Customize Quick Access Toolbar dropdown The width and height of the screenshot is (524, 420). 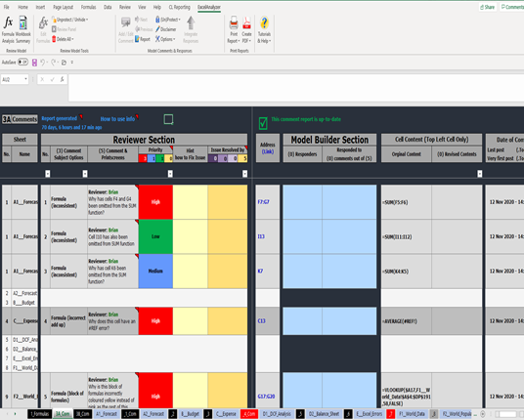point(72,63)
